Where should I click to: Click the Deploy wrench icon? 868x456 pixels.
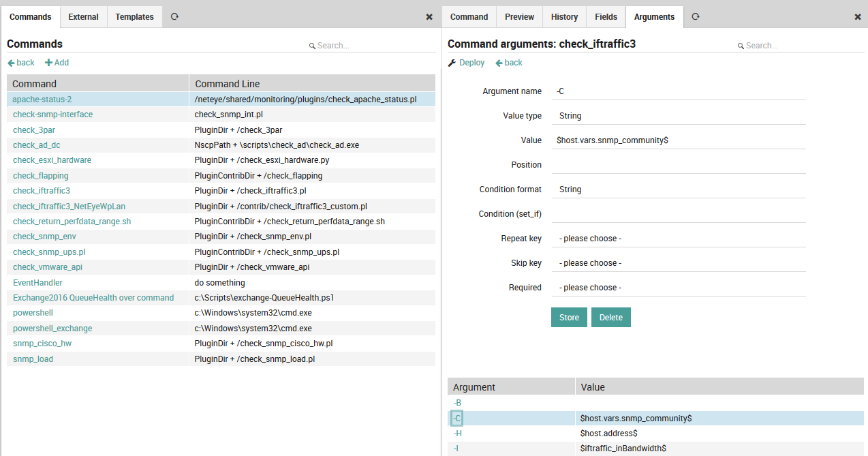click(450, 62)
